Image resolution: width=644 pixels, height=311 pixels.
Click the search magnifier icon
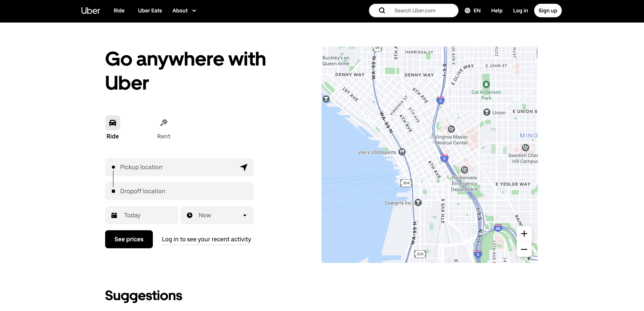[x=382, y=11]
